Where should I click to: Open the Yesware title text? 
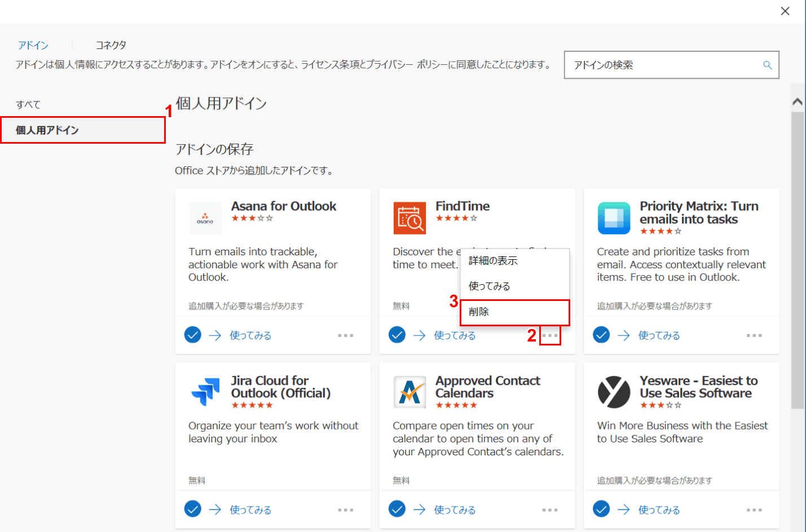pos(698,387)
